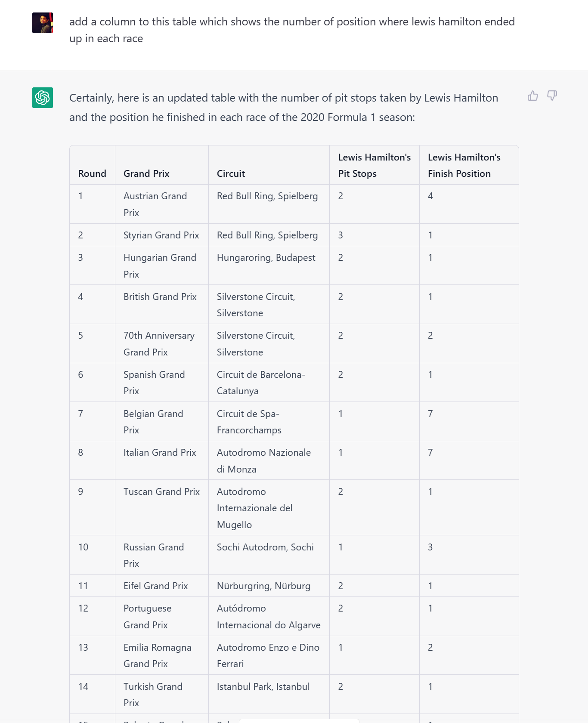
Task: Click the "Hungaroring, Budapest" circuit cell
Action: point(266,257)
